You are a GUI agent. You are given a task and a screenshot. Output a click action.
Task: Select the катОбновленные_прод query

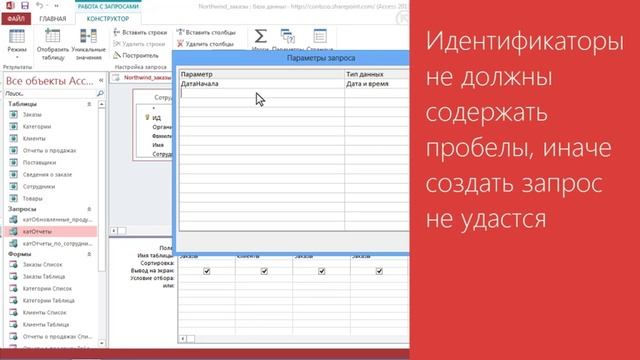[x=51, y=220]
